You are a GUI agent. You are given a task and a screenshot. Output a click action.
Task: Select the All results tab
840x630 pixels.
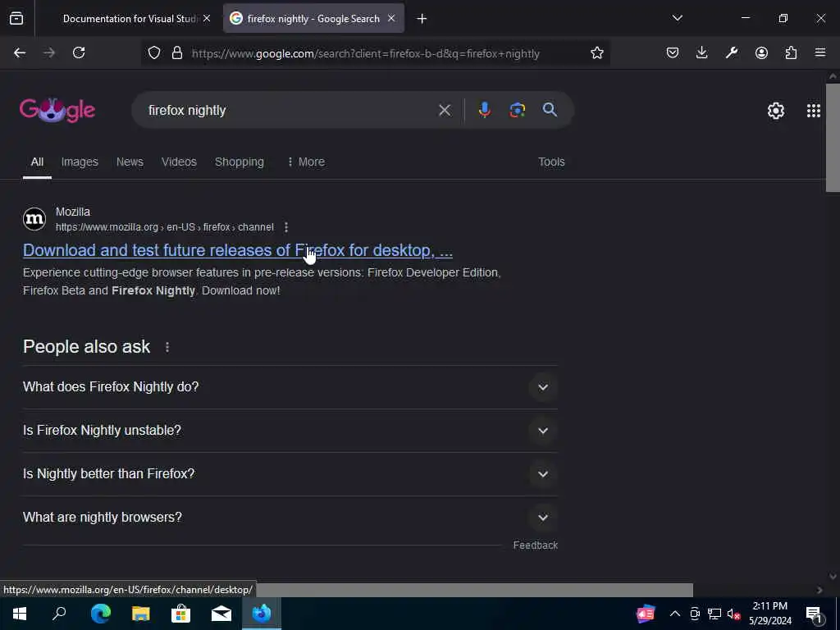[37, 162]
